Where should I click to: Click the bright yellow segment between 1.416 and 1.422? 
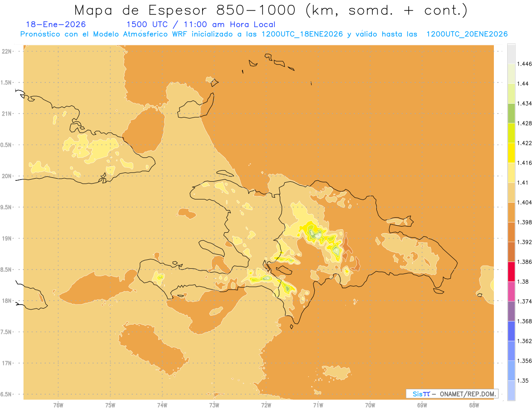[x=511, y=153]
